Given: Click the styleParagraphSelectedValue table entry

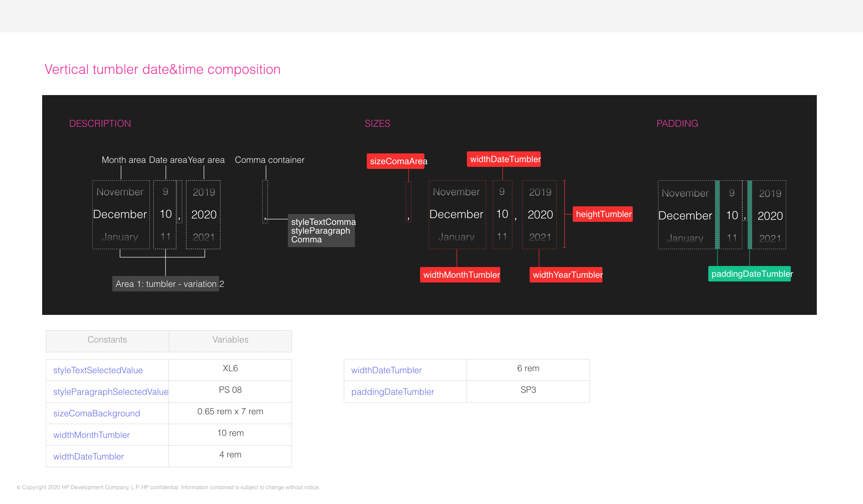Looking at the screenshot, I should click(x=111, y=392).
